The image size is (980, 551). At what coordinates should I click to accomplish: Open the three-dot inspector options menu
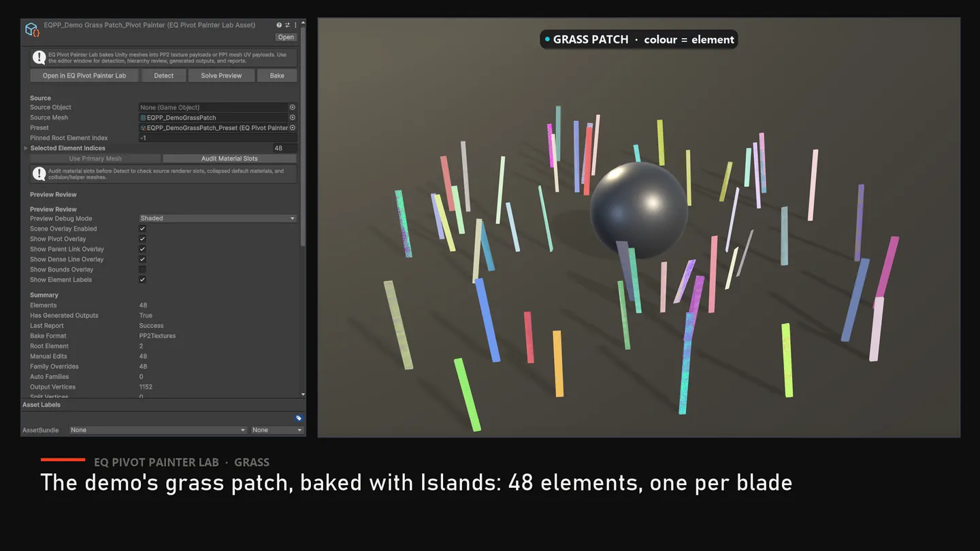(295, 25)
